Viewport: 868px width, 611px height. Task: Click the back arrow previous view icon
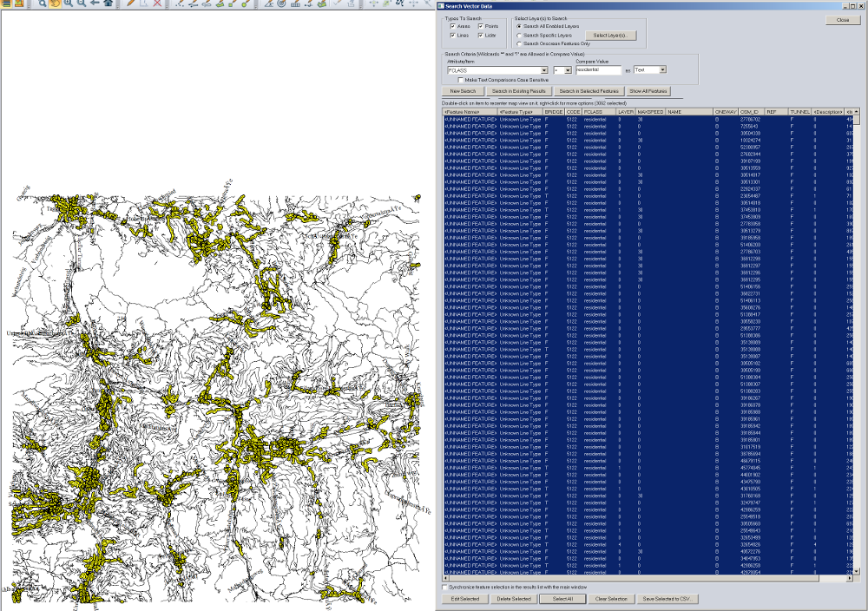[x=94, y=3]
